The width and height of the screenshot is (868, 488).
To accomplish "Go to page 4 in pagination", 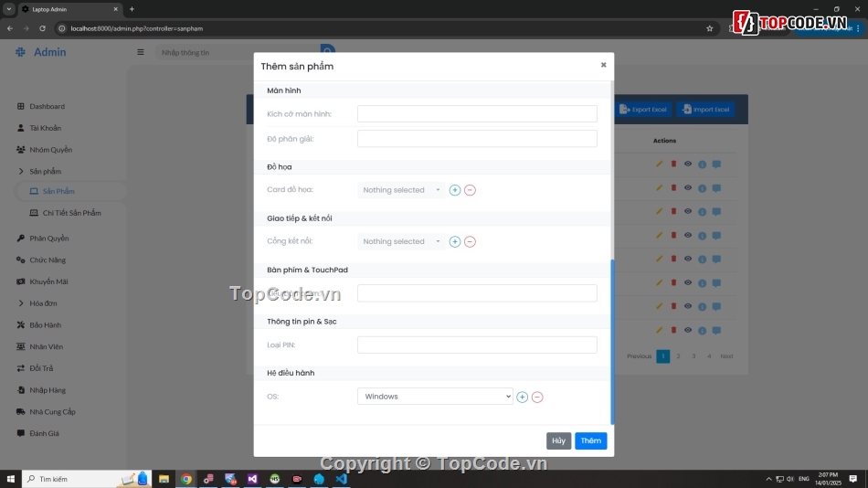I will (x=709, y=356).
